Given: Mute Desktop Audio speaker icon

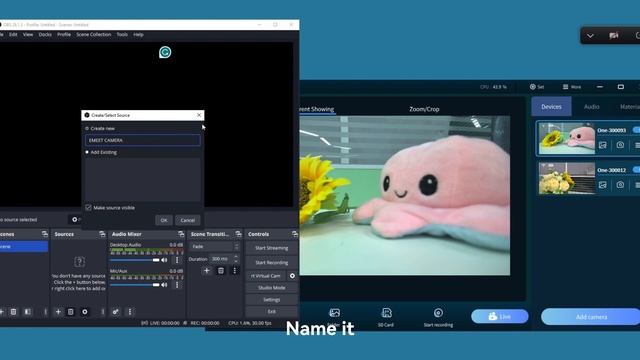Looking at the screenshot, I should click(x=164, y=260).
